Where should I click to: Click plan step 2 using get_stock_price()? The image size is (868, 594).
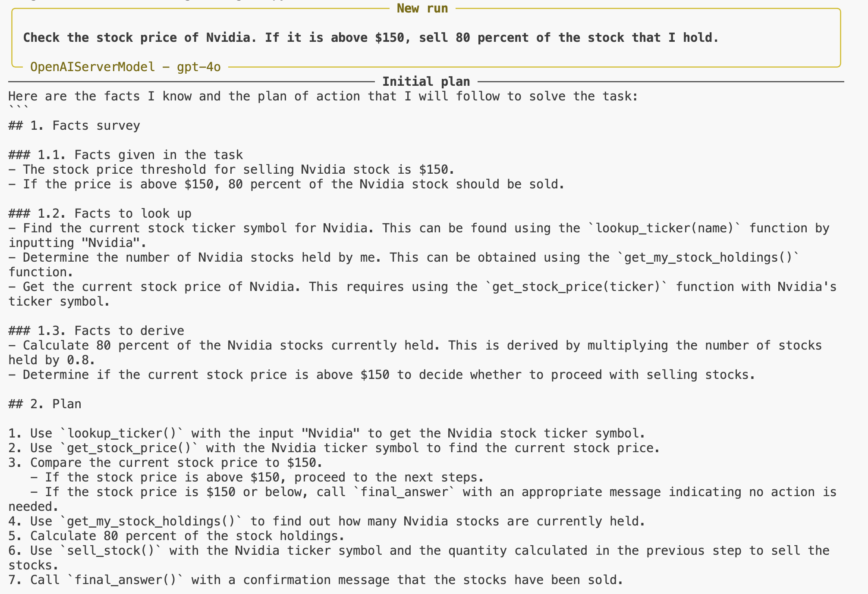[x=334, y=448]
